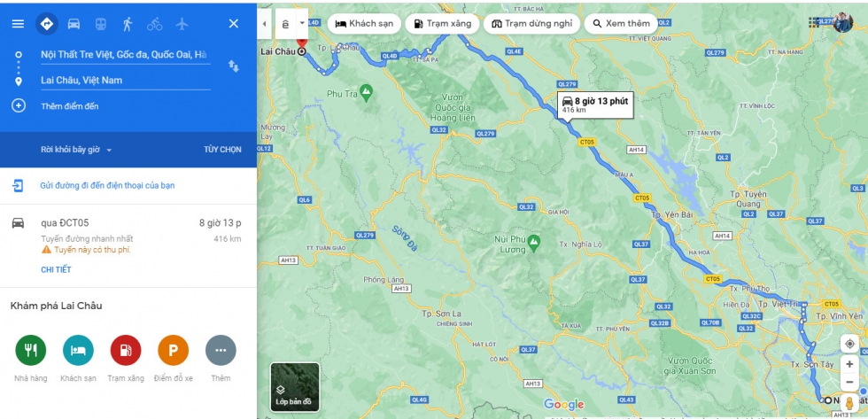
Task: Choose the public transit travel mode
Action: (x=101, y=24)
